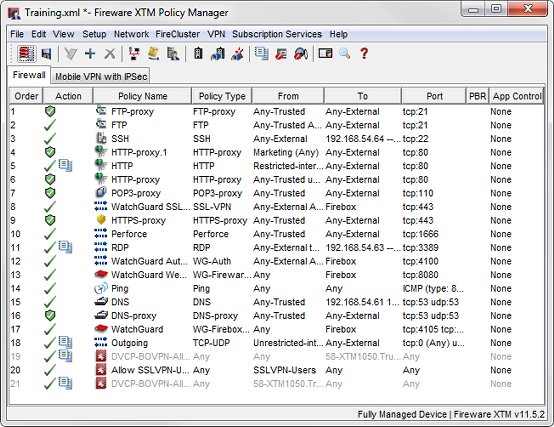Screen dimensions: 554x427
Task: Open the FireCluster menu
Action: coord(178,34)
